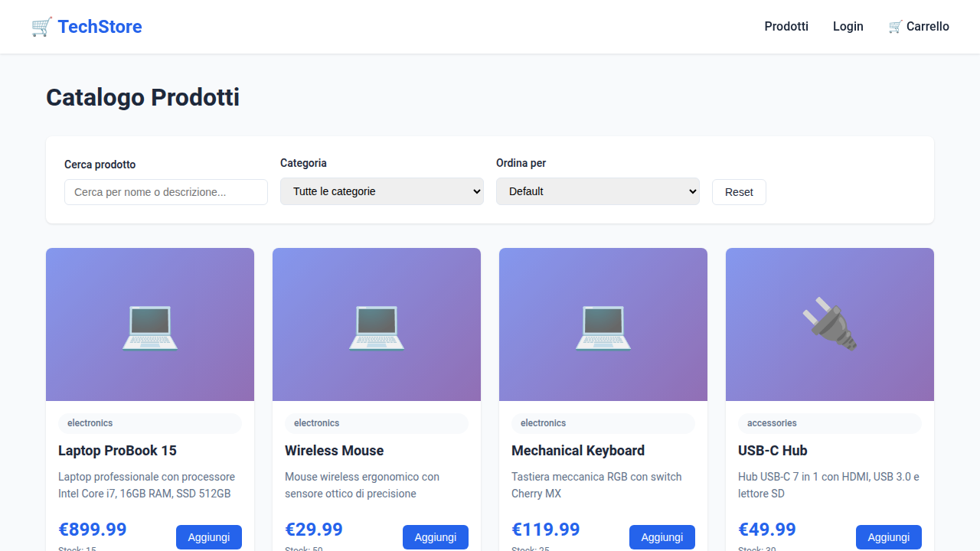Image resolution: width=980 pixels, height=551 pixels.
Task: Click the TechStore brand name link
Action: coord(98,26)
